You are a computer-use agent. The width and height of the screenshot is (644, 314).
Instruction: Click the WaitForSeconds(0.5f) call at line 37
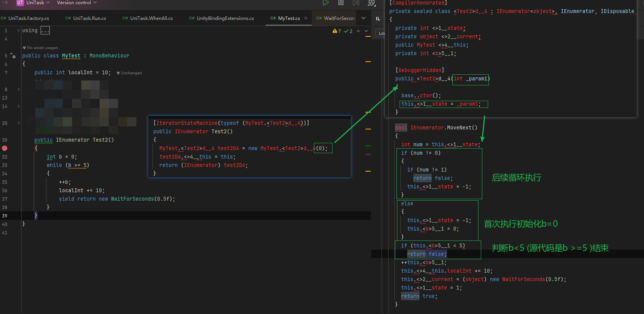[x=141, y=199]
